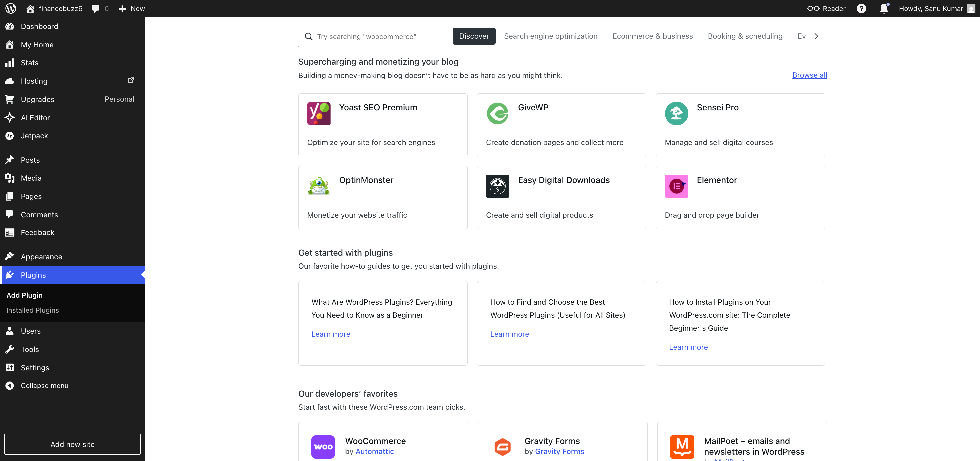The image size is (980, 461).
Task: Select the Ecommerce & business tab
Action: 652,36
